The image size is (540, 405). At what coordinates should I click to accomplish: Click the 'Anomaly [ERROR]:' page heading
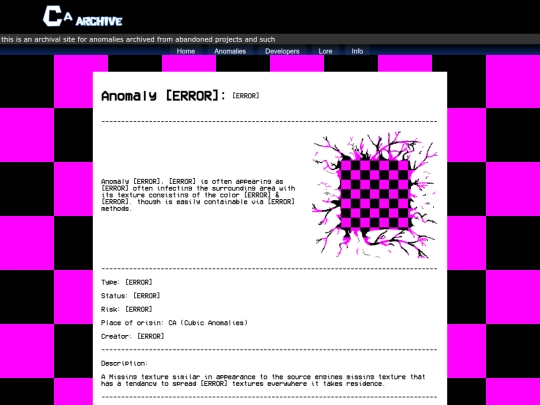click(x=164, y=95)
